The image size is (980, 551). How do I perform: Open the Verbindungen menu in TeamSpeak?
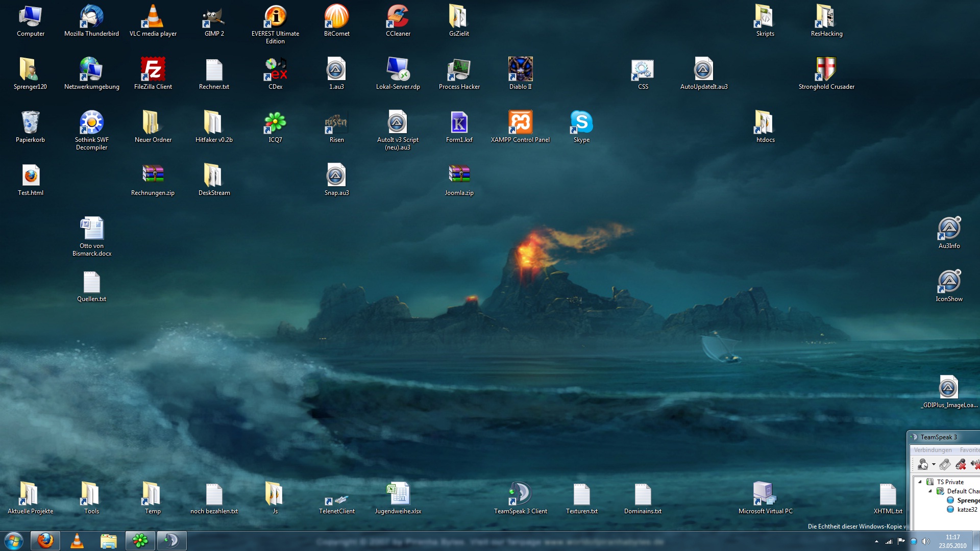[x=933, y=450]
